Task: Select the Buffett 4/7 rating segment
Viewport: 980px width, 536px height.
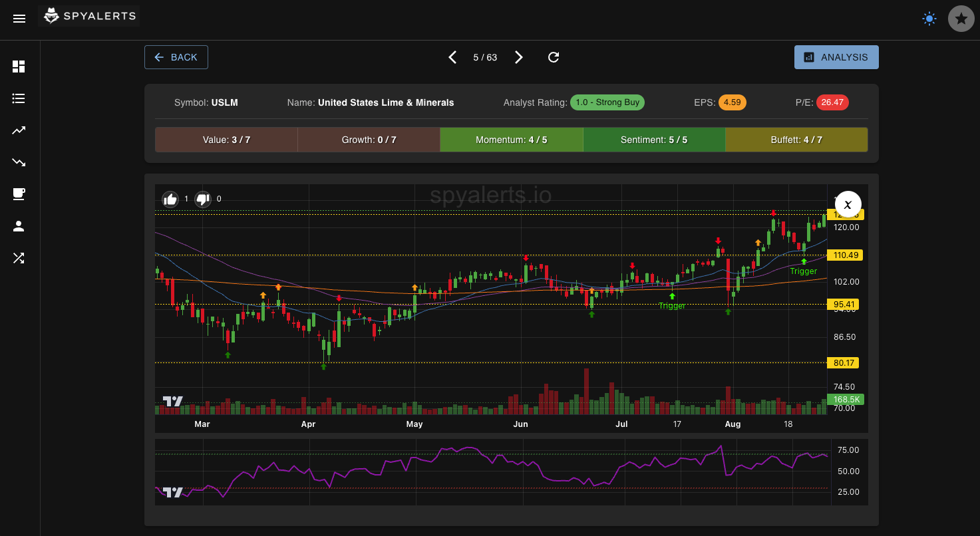Action: 796,140
